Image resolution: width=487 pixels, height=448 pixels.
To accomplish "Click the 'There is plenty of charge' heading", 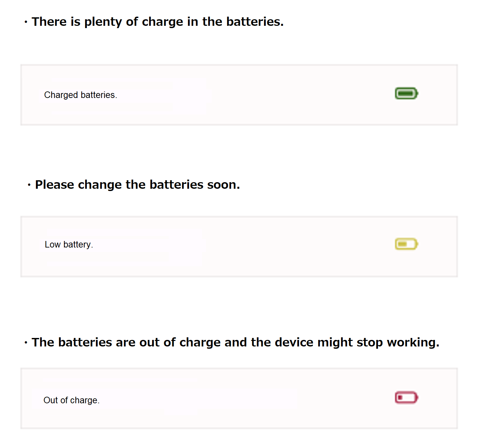I will click(158, 22).
